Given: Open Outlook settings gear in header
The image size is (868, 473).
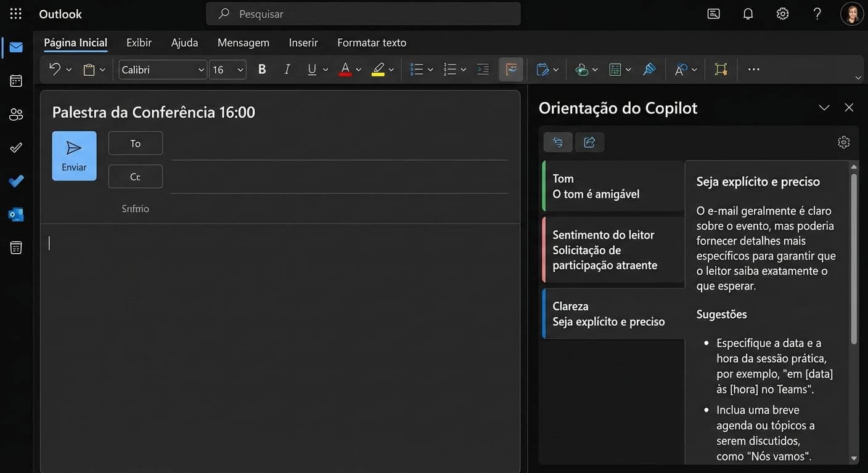Looking at the screenshot, I should point(782,14).
